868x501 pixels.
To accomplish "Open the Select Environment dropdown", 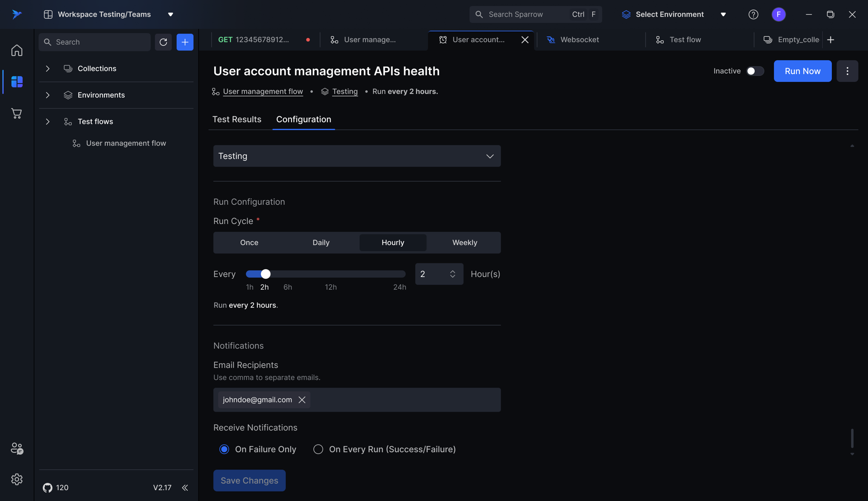I will (674, 14).
